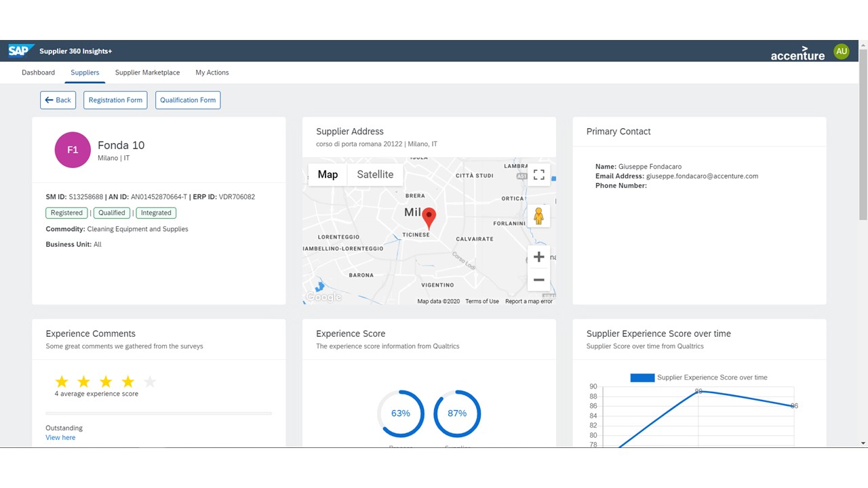This screenshot has width=868, height=488.
Task: Select the Qualified status badge
Action: coord(111,212)
